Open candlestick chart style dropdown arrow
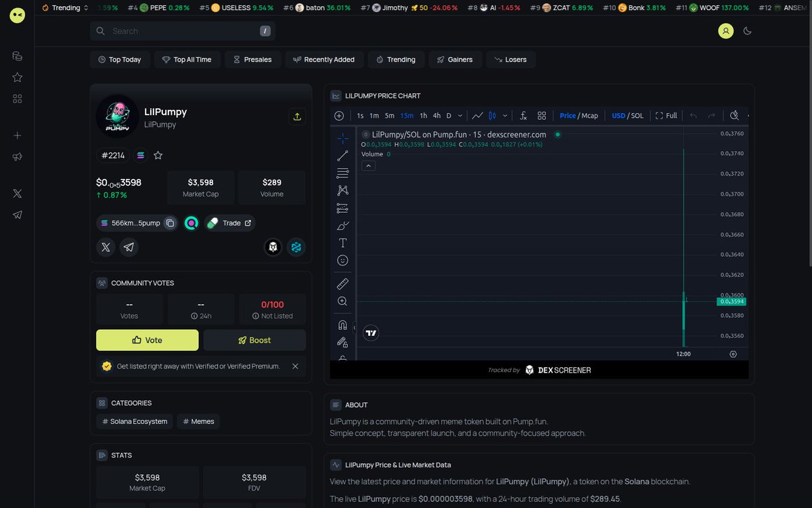812x508 pixels. 505,116
